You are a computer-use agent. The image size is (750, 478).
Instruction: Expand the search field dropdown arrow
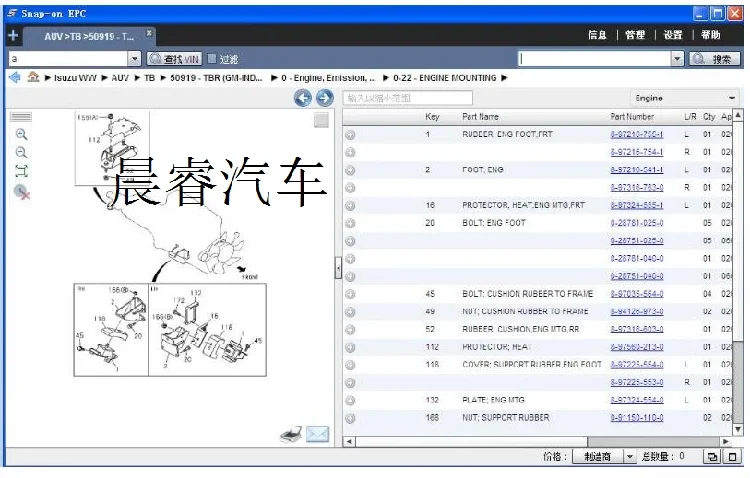[x=677, y=59]
